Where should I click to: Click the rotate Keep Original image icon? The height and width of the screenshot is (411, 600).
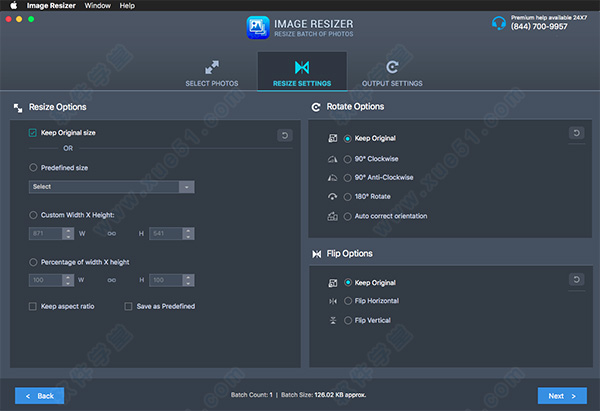(333, 138)
